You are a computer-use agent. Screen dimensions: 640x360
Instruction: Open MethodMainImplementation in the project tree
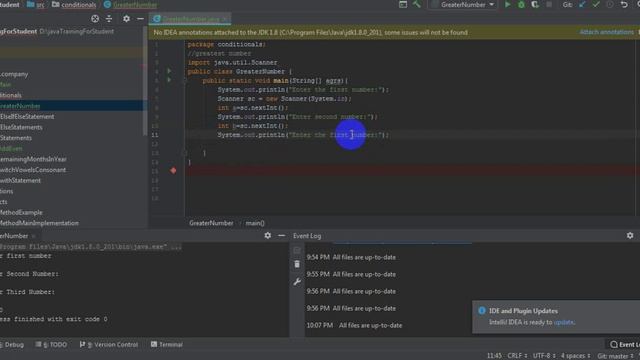click(x=39, y=223)
